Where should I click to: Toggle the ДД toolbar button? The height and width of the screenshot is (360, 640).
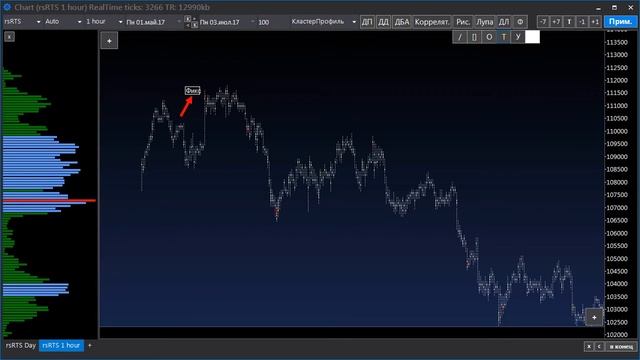point(383,22)
